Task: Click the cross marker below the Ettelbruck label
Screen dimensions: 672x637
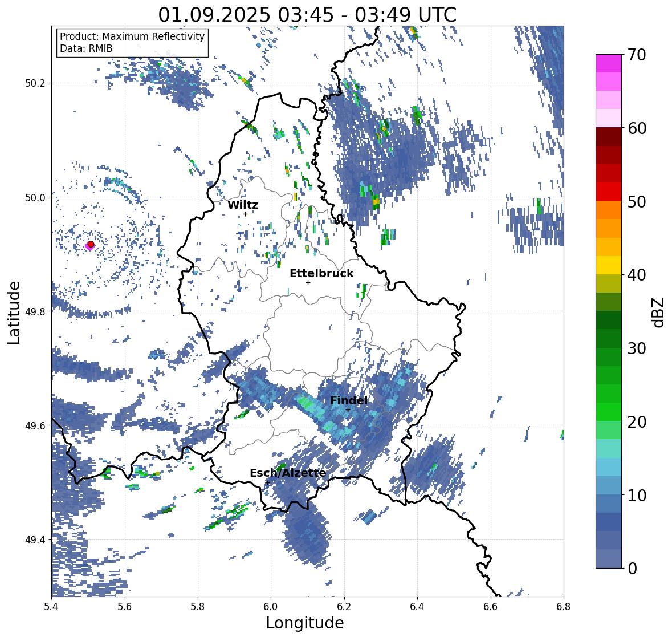Action: [308, 282]
